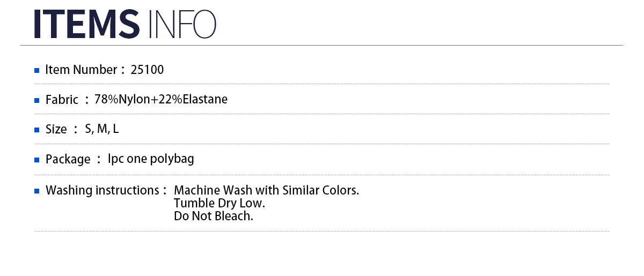
Task: Click the Size label
Action: [56, 129]
